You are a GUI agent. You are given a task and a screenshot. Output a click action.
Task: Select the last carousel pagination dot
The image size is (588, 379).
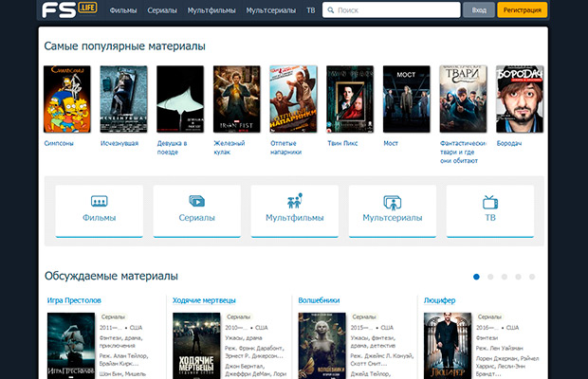(x=532, y=277)
